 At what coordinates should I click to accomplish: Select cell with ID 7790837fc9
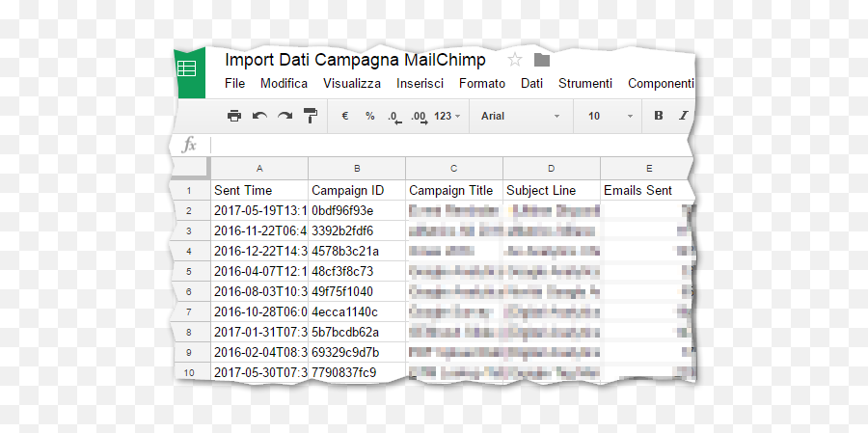coord(357,372)
